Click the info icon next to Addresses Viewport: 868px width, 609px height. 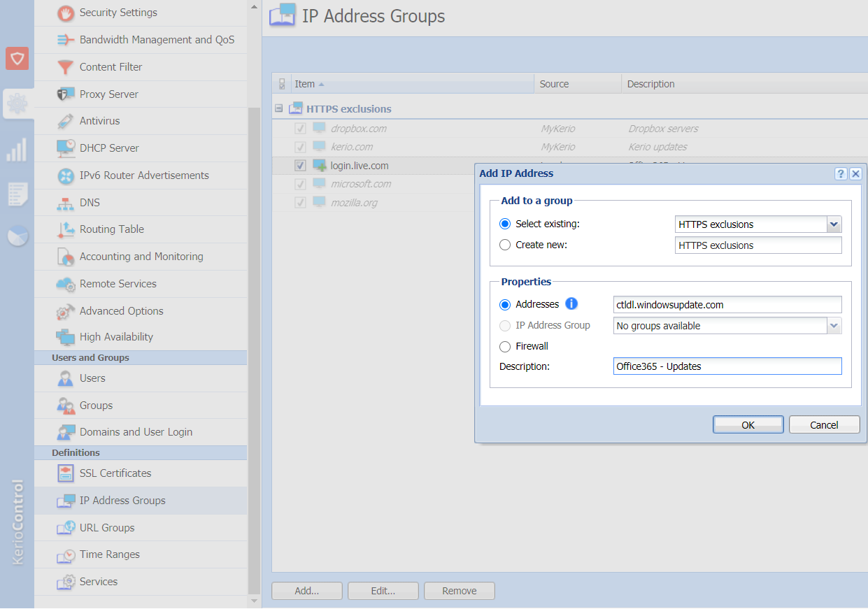click(x=571, y=304)
